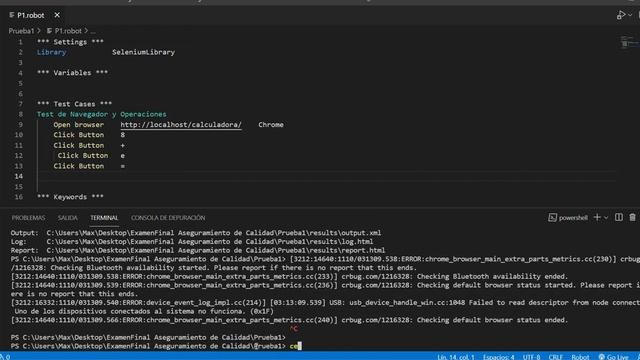Click 'Click Button' on line 10
640x360 pixels.
78,135
